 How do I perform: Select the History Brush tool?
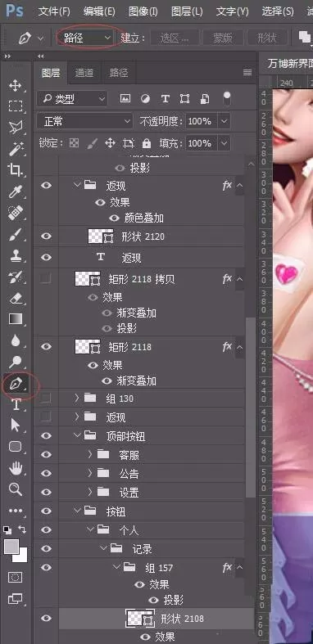coord(16,277)
